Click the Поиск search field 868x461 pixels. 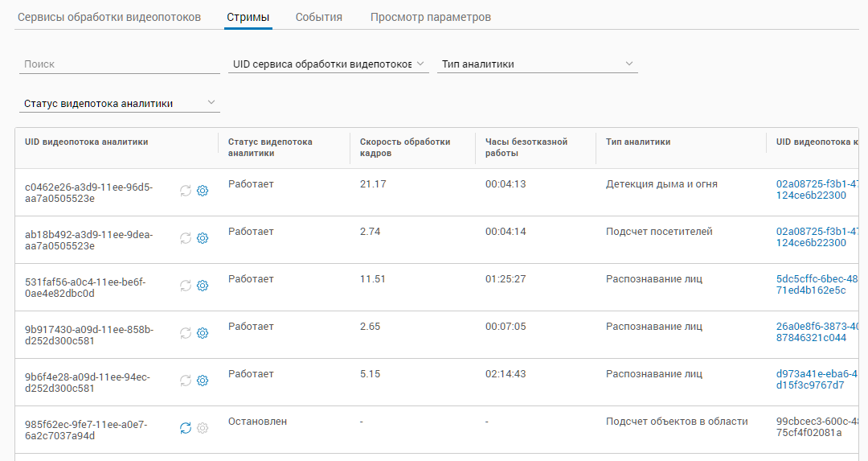(x=119, y=64)
